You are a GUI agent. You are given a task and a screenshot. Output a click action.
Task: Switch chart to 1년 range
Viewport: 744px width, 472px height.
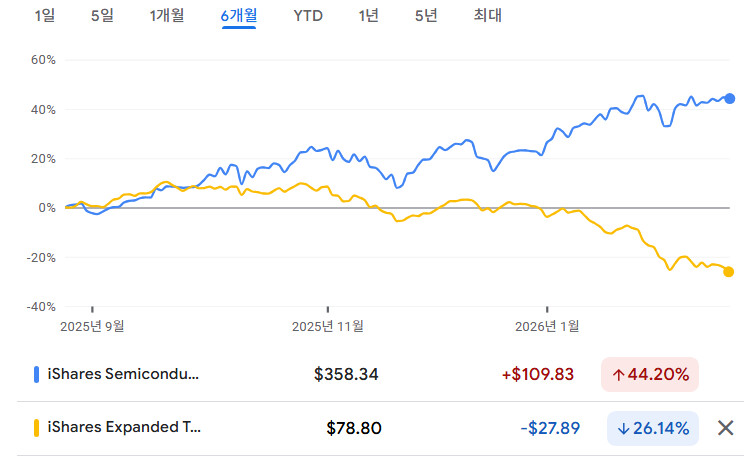369,15
